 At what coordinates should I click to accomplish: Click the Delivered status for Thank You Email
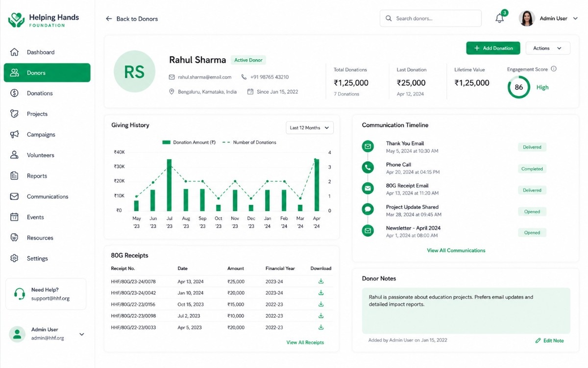click(532, 147)
